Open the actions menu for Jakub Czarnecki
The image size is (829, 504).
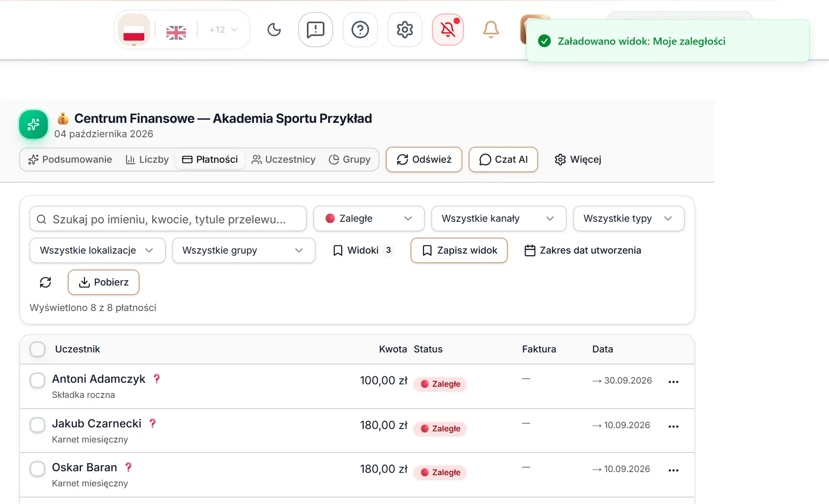click(x=673, y=426)
